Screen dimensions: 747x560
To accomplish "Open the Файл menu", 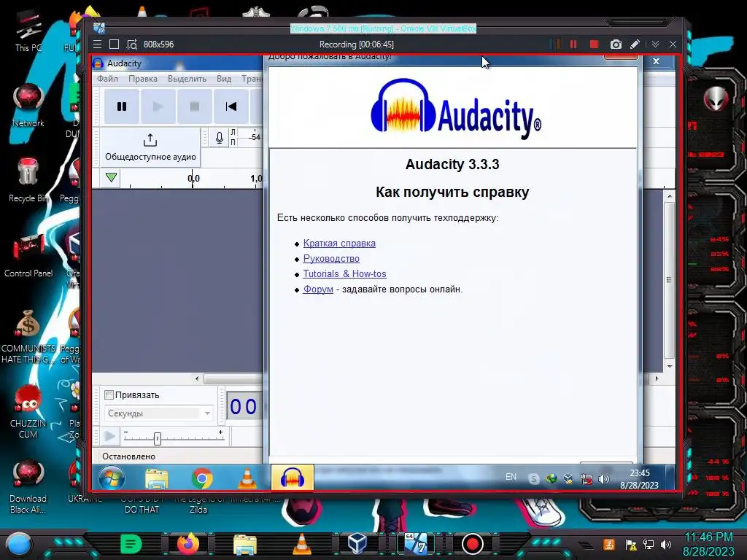I will point(108,79).
